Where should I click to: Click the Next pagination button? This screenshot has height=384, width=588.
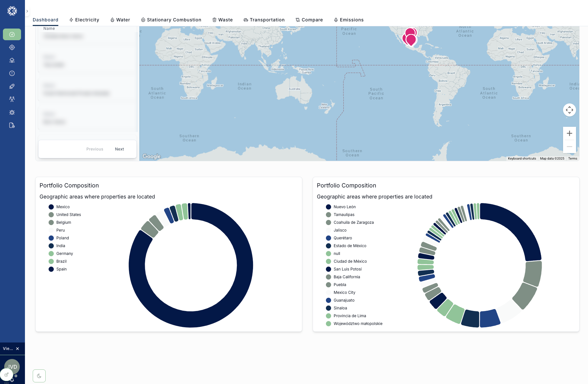pyautogui.click(x=119, y=149)
